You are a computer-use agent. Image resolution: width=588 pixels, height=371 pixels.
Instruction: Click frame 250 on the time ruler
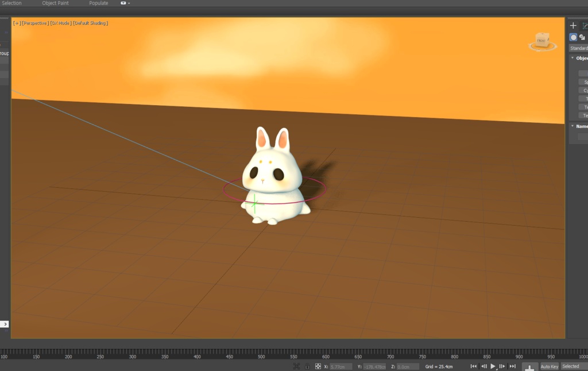[x=100, y=357]
